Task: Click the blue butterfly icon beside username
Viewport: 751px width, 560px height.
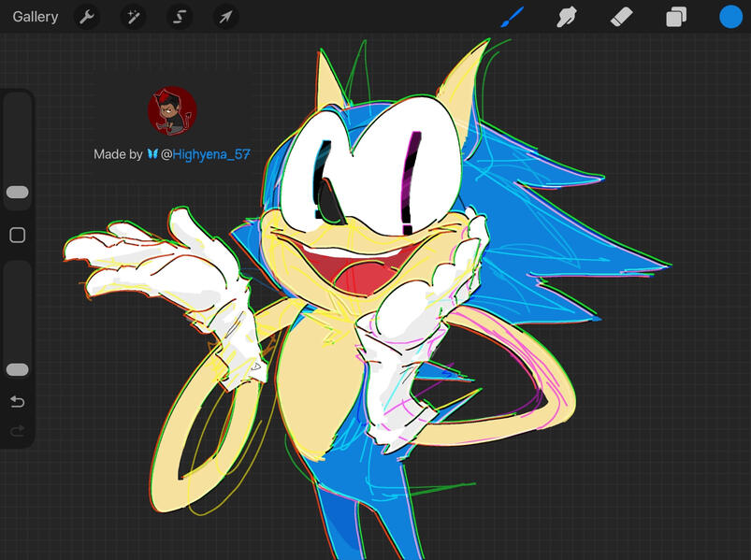Action: (x=152, y=154)
